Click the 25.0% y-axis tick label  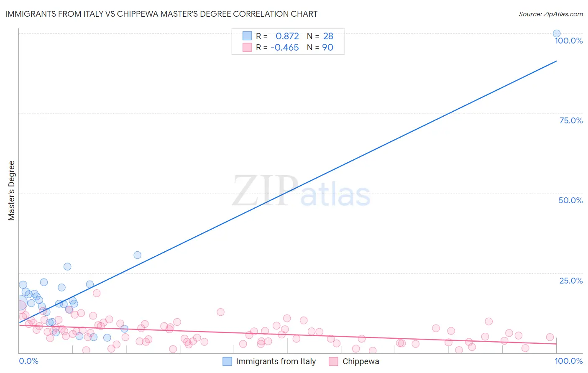coord(571,281)
